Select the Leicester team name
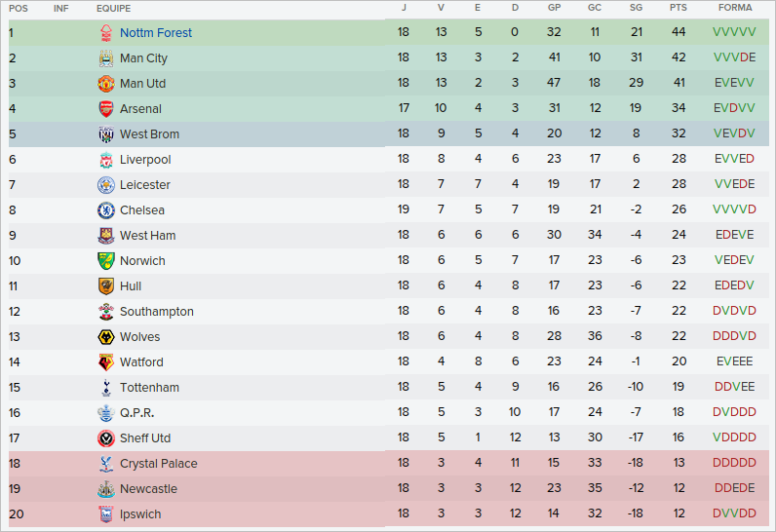This screenshot has width=776, height=532. 144,185
